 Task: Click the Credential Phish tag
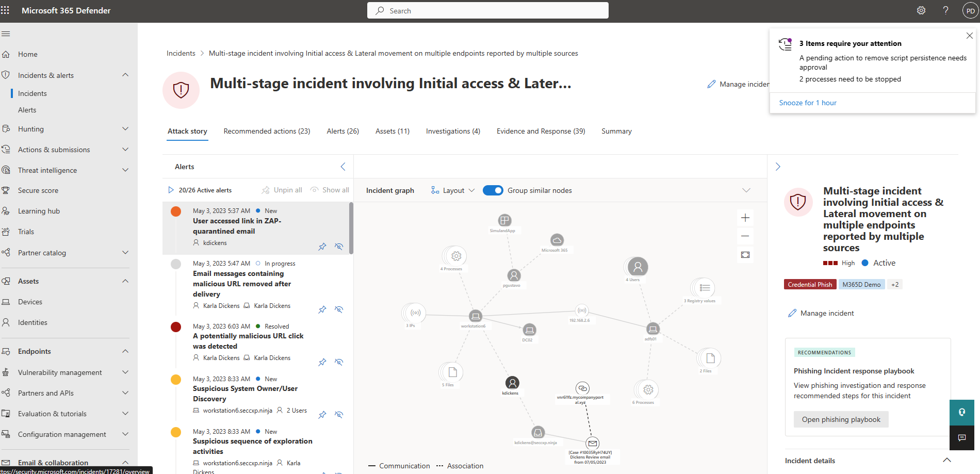[x=810, y=284]
